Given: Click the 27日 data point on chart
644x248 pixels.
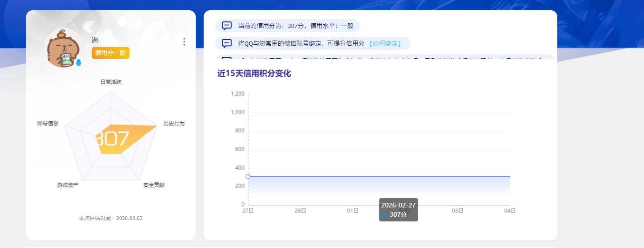Looking at the screenshot, I should click(248, 177).
